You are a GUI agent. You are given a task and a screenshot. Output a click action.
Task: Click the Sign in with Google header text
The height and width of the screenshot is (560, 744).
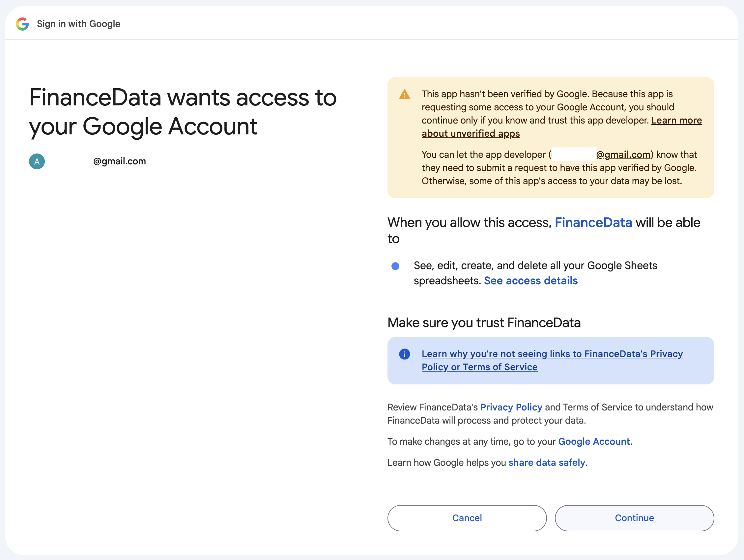pyautogui.click(x=78, y=24)
